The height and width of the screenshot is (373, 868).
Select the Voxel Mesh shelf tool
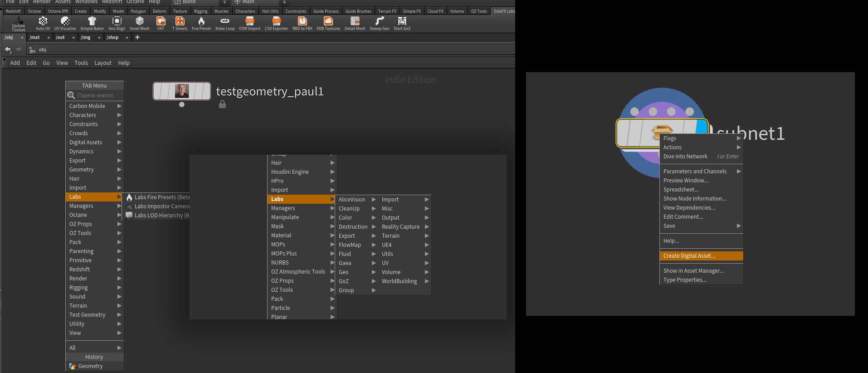(139, 24)
